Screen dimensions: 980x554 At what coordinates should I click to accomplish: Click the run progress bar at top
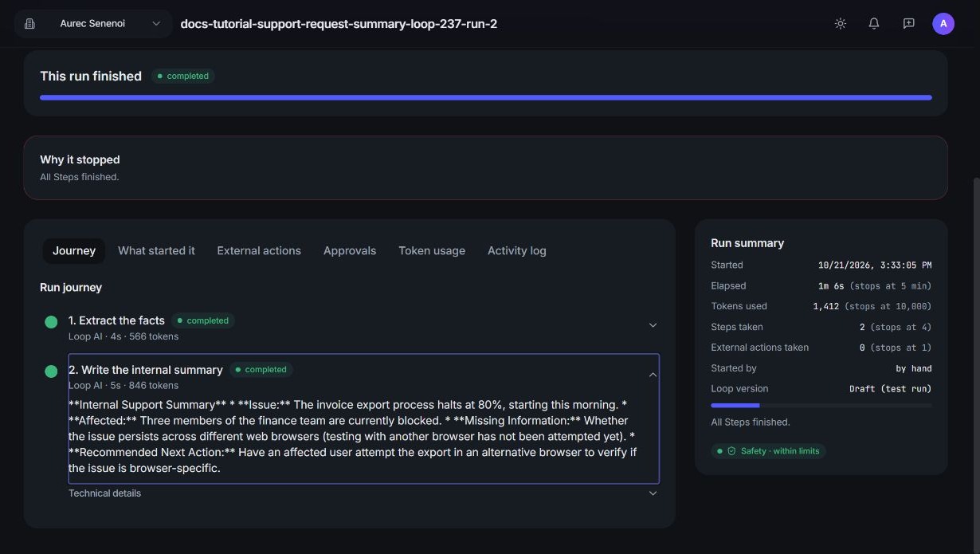[485, 97]
